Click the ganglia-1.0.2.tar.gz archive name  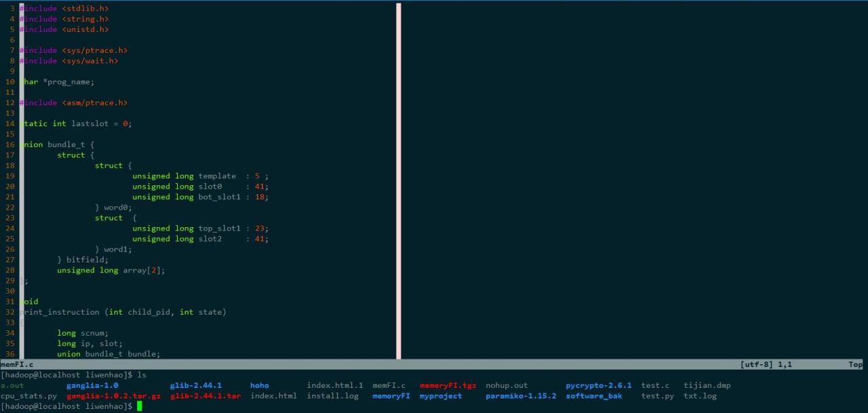point(113,396)
